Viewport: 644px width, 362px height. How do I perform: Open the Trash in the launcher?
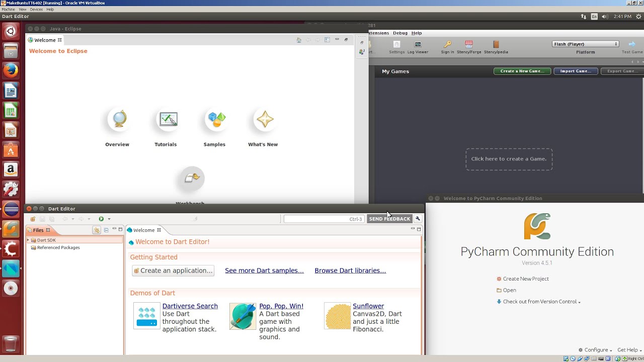click(11, 344)
